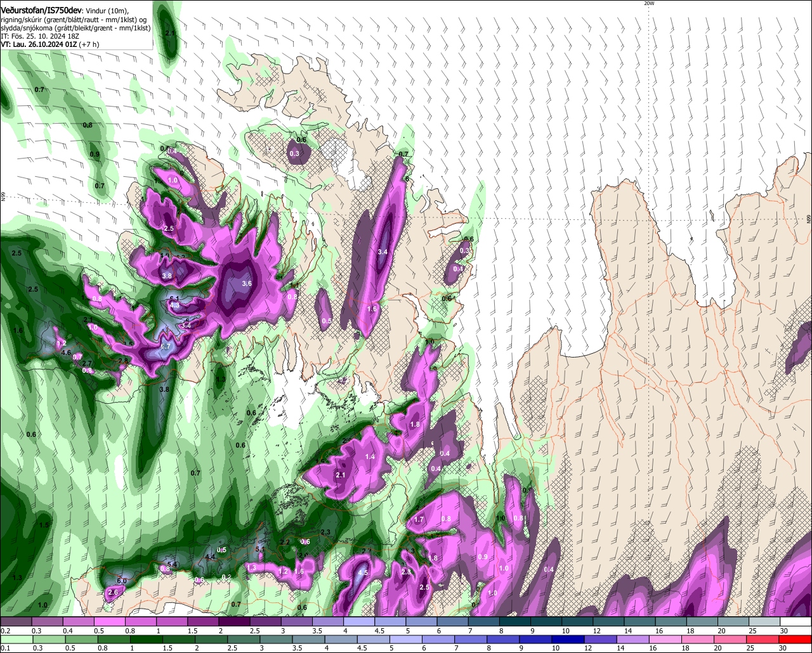Click the 4.6 precipitation value on map

pos(66,352)
